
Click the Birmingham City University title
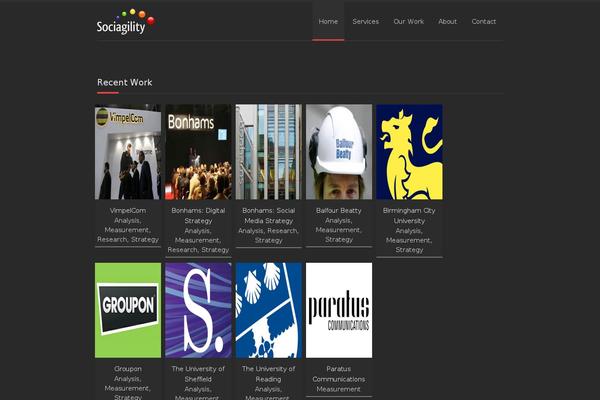coord(409,216)
